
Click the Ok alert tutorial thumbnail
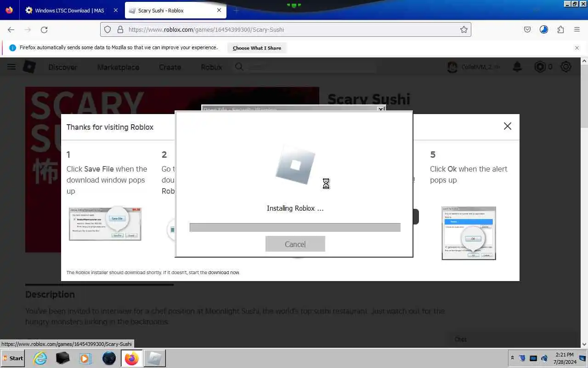pos(469,233)
